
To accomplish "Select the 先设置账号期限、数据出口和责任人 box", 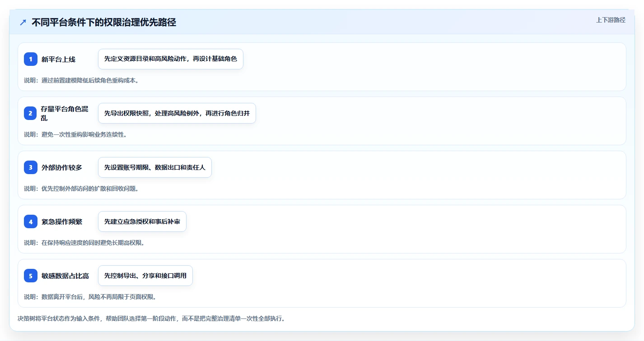I will click(155, 167).
